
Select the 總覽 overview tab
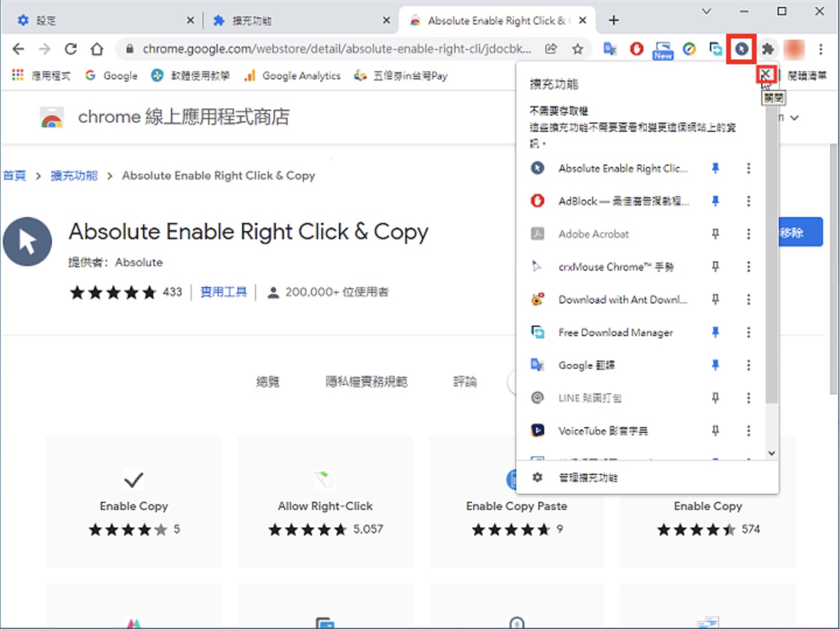point(268,382)
